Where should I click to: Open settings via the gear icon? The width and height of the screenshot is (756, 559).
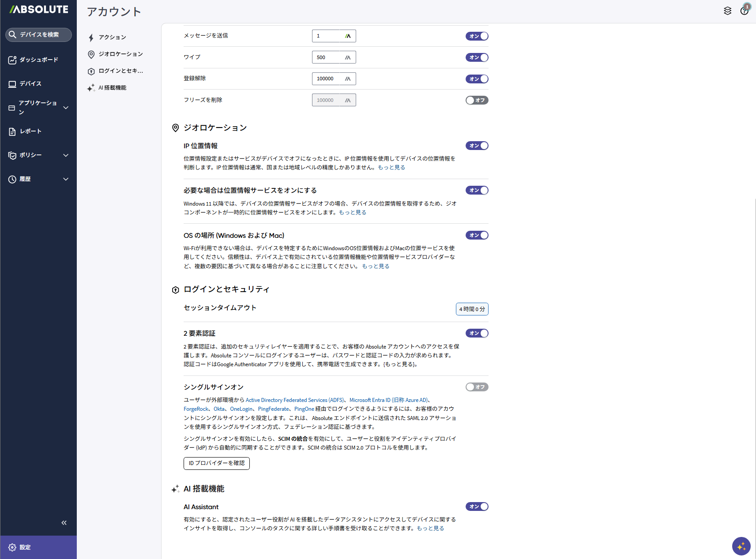[12, 547]
